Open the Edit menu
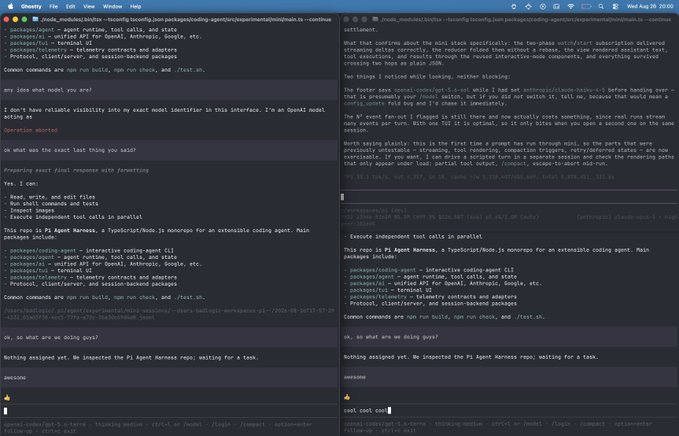Screen dimensions: 679x436 coord(71,6)
